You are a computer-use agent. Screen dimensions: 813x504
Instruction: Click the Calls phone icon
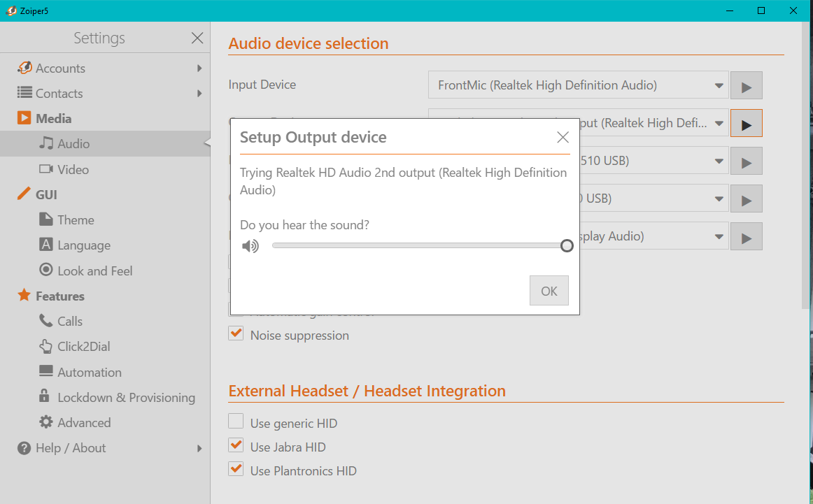46,322
